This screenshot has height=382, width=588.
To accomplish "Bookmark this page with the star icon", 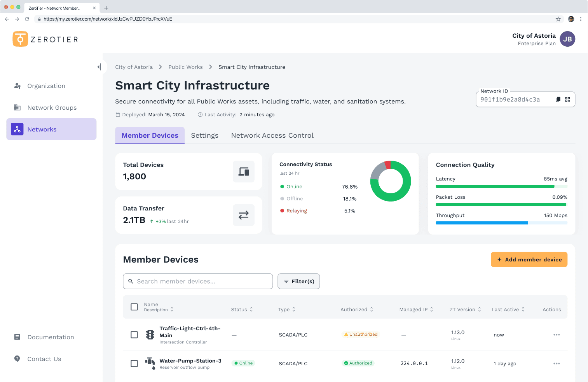I will [x=558, y=19].
